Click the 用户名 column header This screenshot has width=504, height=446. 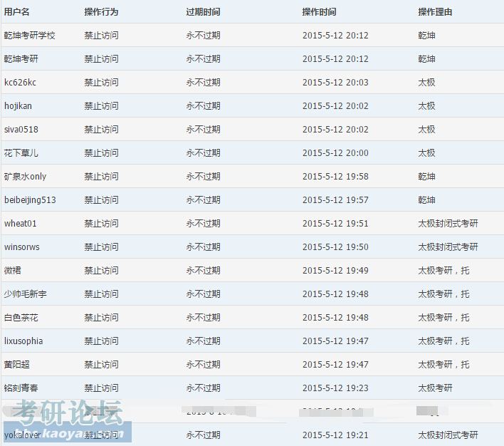click(x=16, y=12)
